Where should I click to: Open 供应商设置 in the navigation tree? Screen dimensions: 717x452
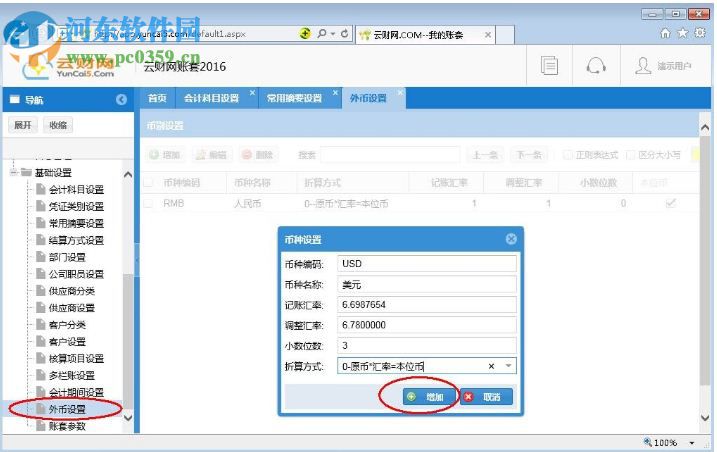[71, 308]
